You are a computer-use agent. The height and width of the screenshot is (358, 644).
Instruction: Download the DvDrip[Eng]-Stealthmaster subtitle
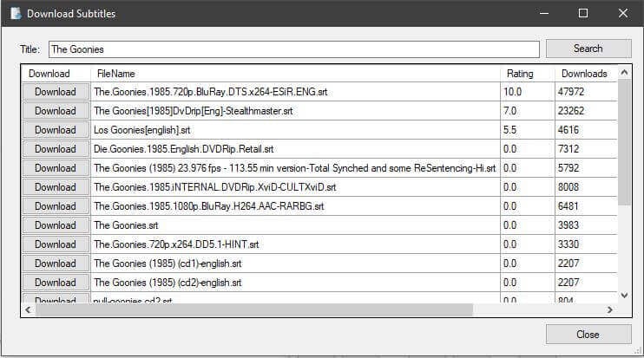pos(56,111)
